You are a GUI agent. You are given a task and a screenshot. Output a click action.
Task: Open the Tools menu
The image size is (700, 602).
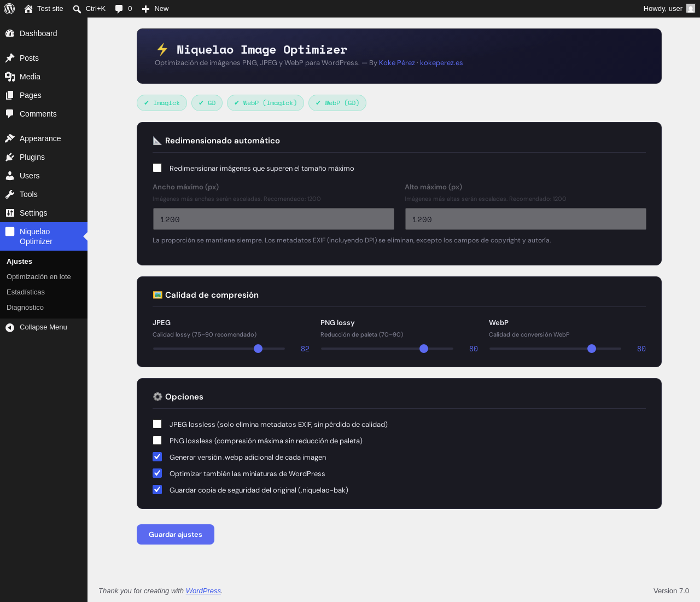click(x=44, y=194)
